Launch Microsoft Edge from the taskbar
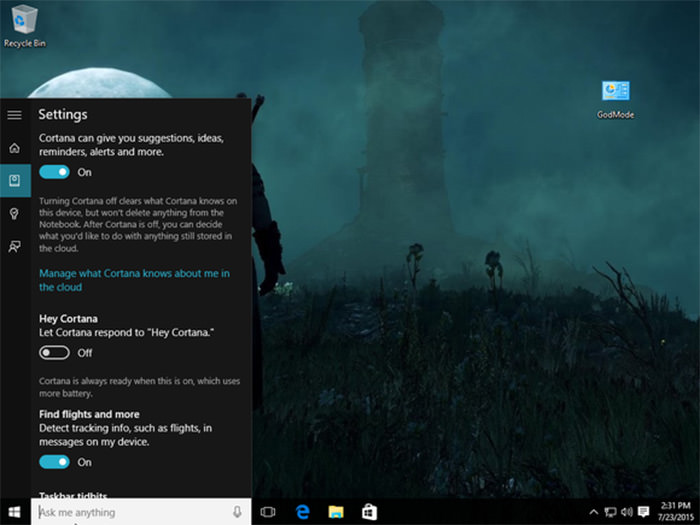700x525 pixels. coord(302,512)
